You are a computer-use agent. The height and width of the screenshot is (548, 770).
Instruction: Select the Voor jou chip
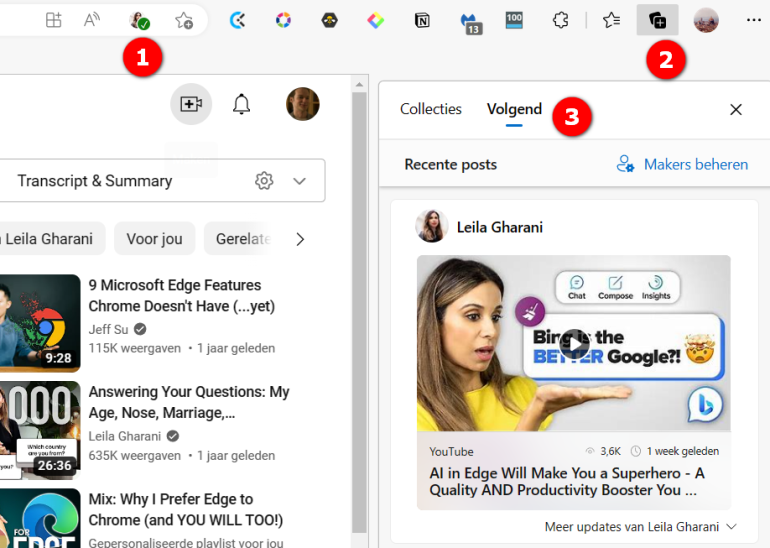(x=155, y=239)
